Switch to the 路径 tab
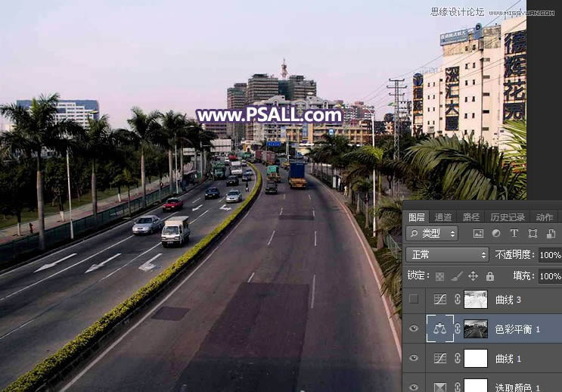This screenshot has height=392, width=562. pyautogui.click(x=470, y=216)
